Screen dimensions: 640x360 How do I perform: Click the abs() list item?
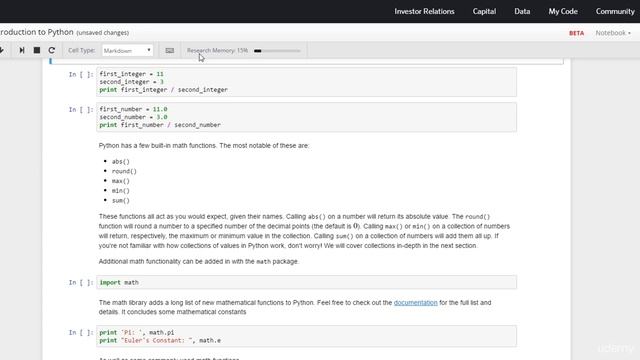point(121,162)
